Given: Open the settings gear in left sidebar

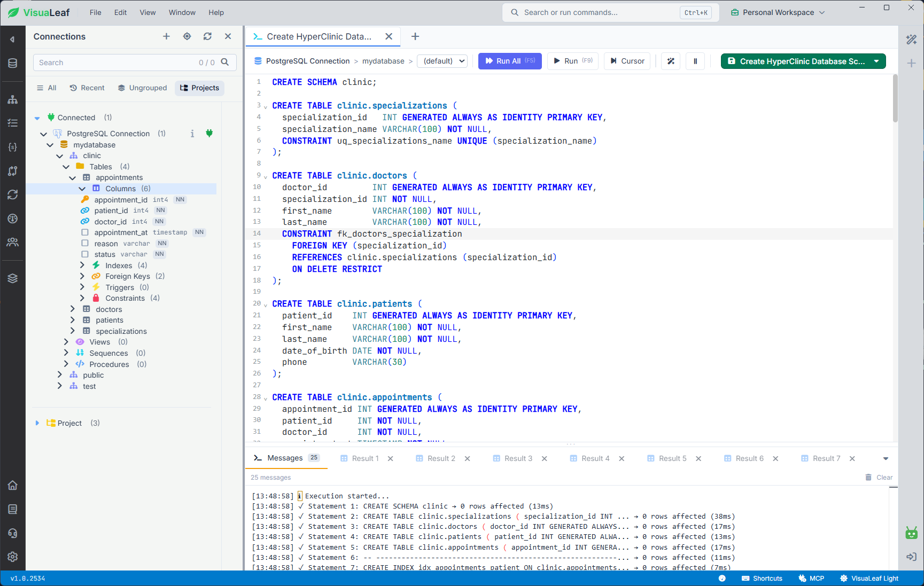Looking at the screenshot, I should click(13, 557).
